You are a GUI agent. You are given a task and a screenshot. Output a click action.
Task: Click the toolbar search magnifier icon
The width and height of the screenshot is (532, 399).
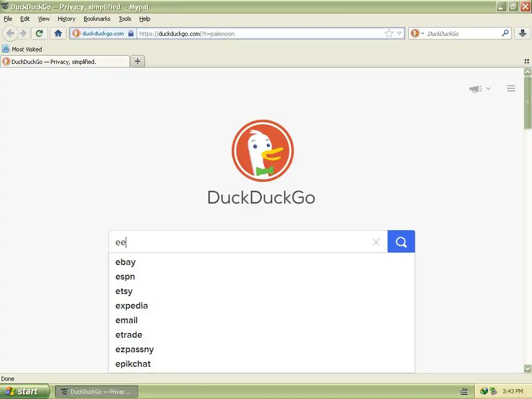[505, 33]
